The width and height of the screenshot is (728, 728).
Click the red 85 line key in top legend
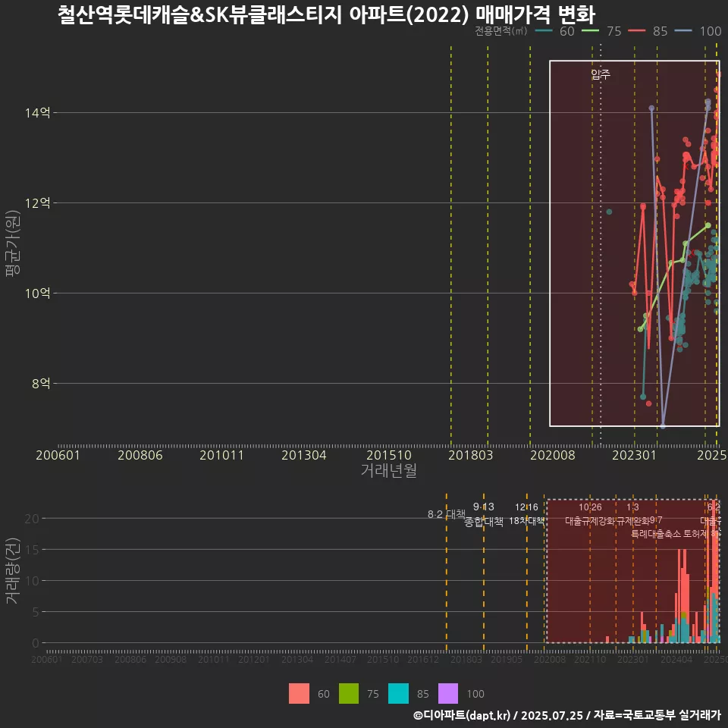(x=637, y=31)
